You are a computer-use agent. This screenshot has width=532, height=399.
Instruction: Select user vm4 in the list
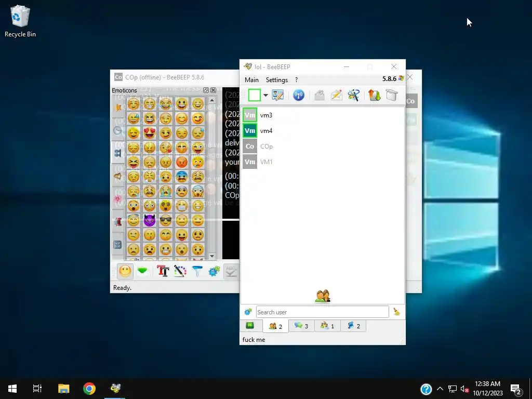[x=322, y=130]
